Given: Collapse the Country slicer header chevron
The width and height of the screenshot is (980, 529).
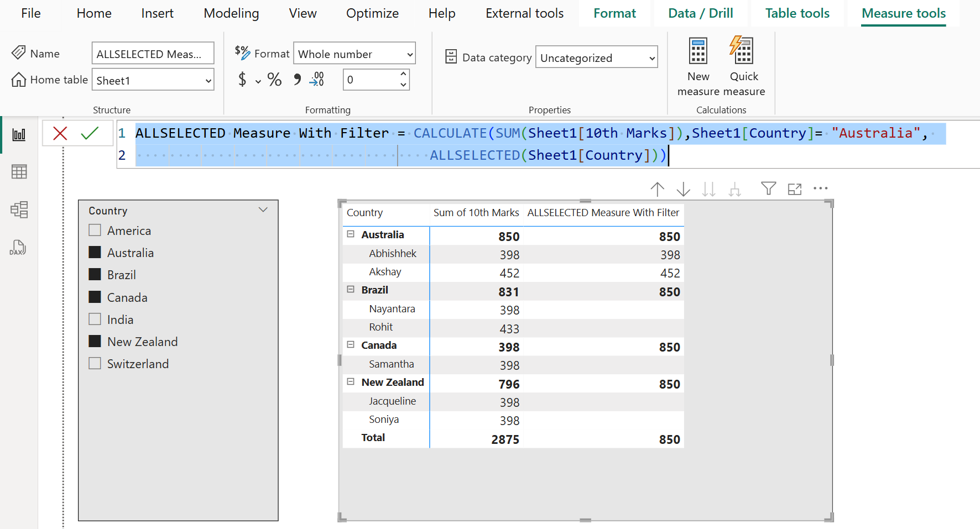Looking at the screenshot, I should pos(263,209).
